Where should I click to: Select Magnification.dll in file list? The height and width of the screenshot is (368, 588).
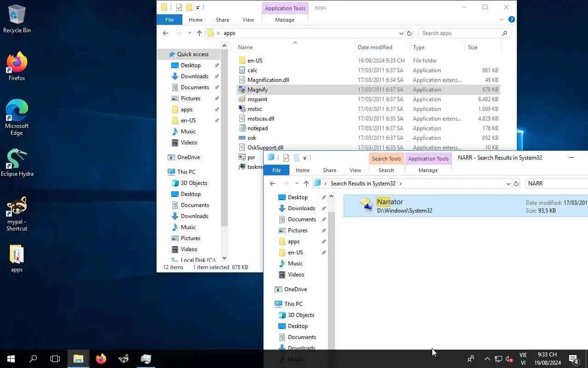pos(268,80)
